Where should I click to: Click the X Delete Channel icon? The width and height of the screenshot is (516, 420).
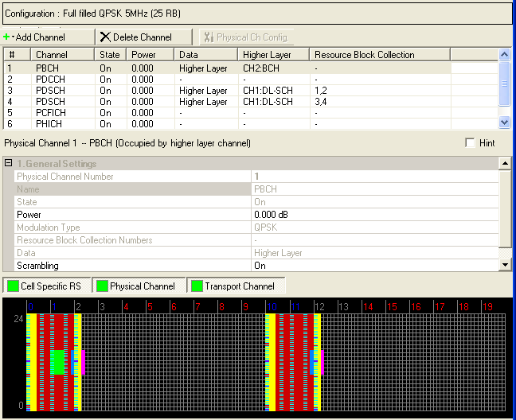click(x=105, y=37)
